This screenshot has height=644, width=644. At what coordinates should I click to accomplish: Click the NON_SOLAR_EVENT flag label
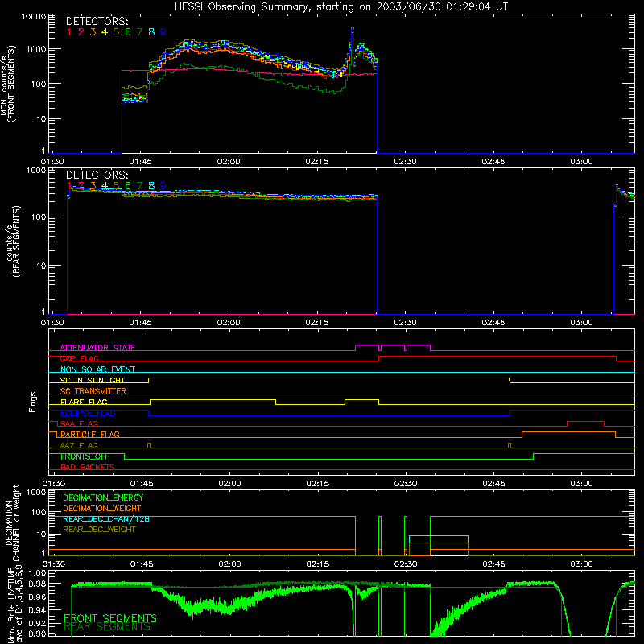pos(97,369)
